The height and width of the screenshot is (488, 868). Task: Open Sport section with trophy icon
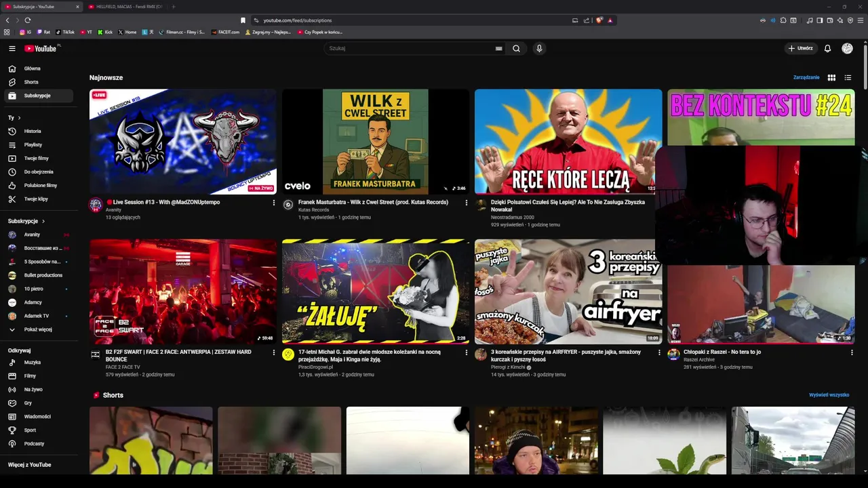pyautogui.click(x=39, y=430)
